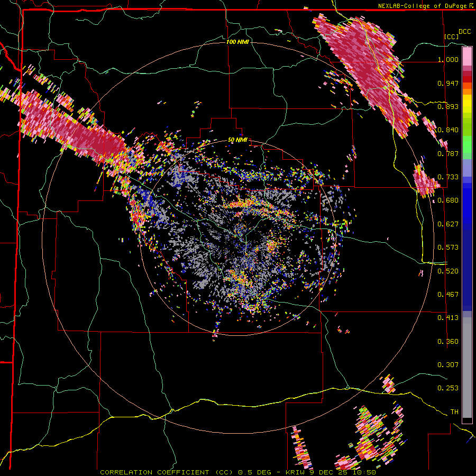476x476 pixels.
Task: Click the CORRELATION COEFFICIENT (CC) caption text
Action: 167,472
